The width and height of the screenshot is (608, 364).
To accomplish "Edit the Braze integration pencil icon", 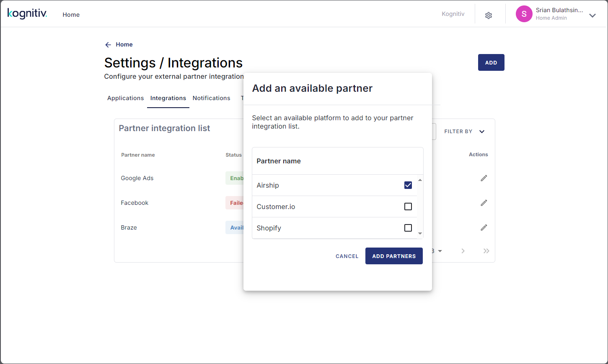I will [x=484, y=227].
